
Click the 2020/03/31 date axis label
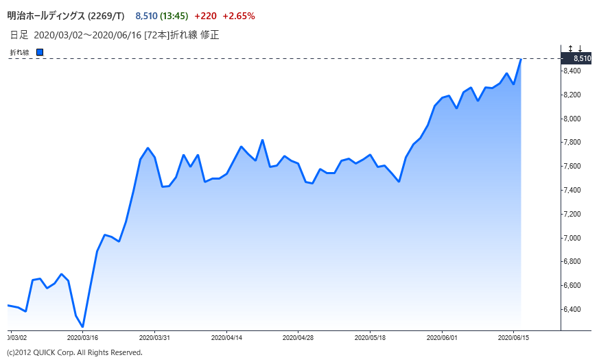[x=154, y=338]
